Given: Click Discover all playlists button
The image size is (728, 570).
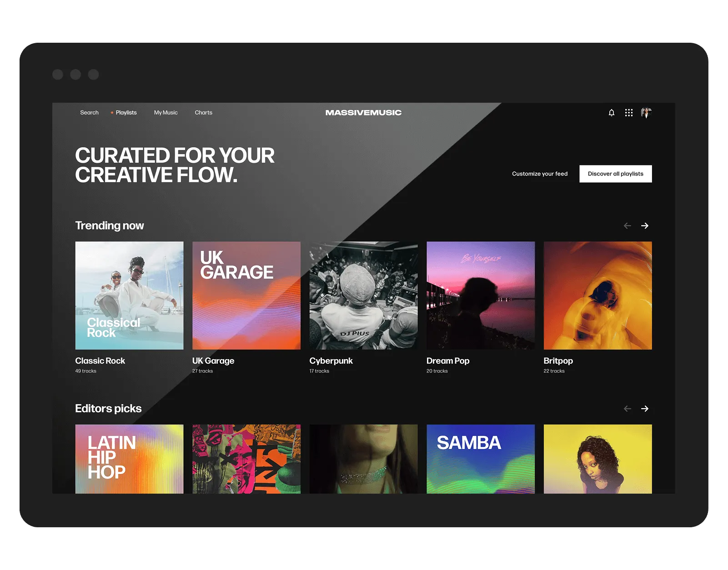Looking at the screenshot, I should (615, 174).
